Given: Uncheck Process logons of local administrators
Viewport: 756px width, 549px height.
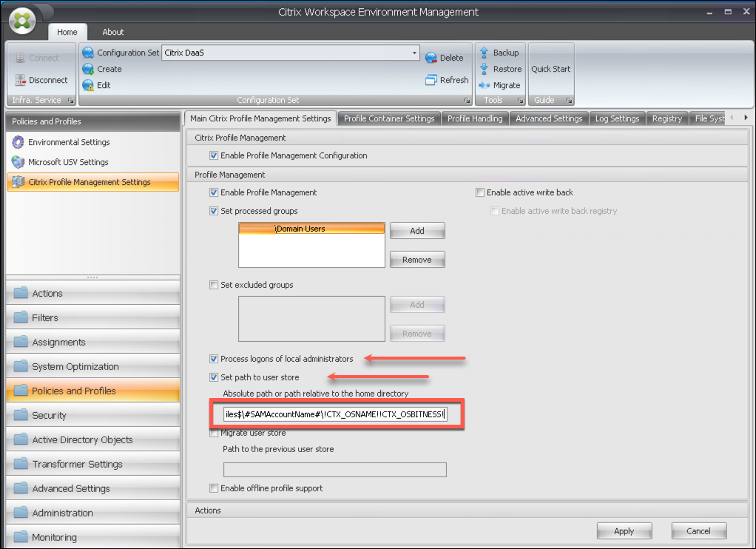Looking at the screenshot, I should coord(215,359).
